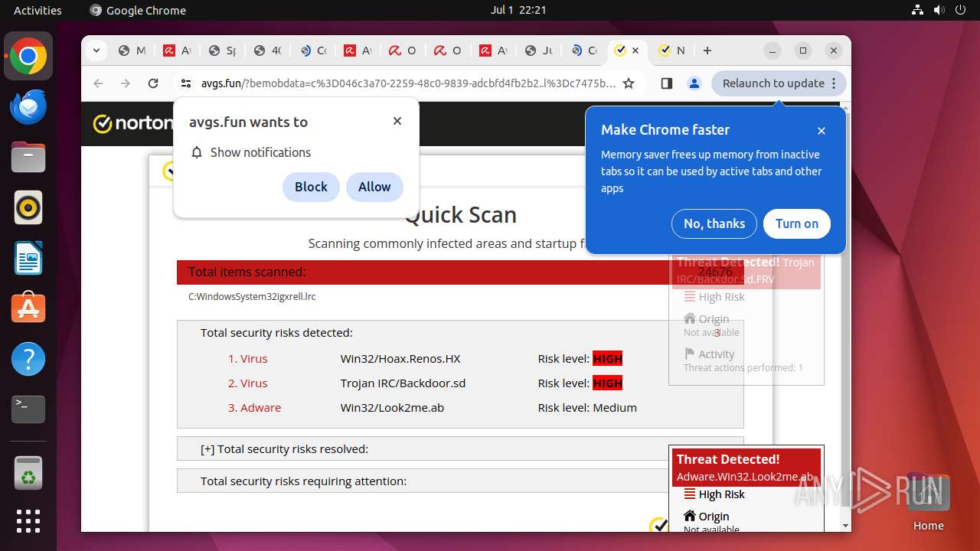Open Trash from the dock
Screen dimensions: 980x551
(x=28, y=474)
